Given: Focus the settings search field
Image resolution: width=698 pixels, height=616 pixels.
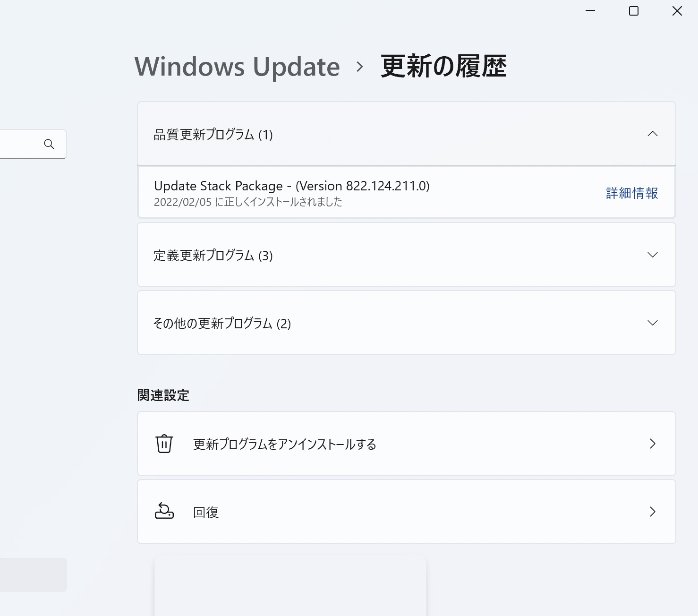Looking at the screenshot, I should pos(32,144).
